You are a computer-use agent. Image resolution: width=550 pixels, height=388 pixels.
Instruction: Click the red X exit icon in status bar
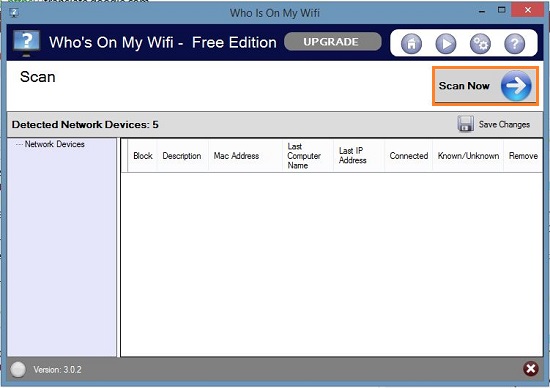tap(531, 369)
